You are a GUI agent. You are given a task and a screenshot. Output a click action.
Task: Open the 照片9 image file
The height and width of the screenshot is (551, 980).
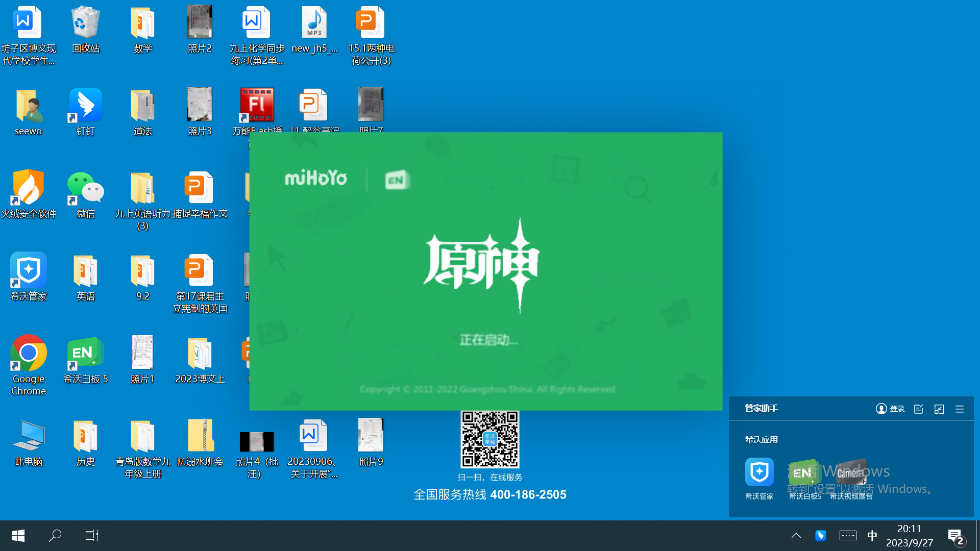coord(371,443)
